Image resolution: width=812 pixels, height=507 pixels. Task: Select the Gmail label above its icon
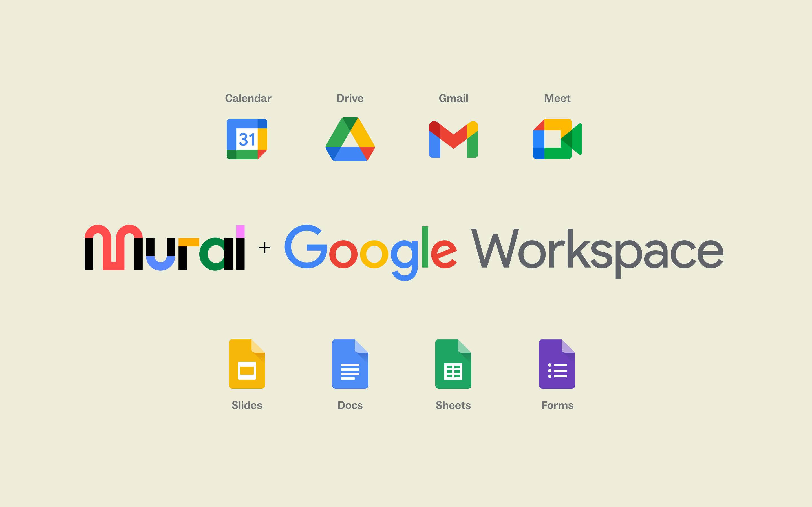(454, 98)
